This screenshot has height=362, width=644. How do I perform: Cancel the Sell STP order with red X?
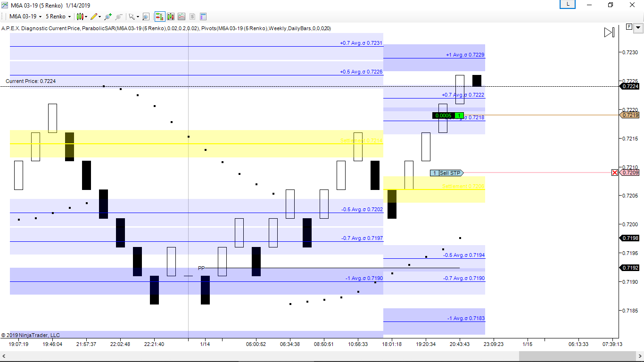pos(614,173)
